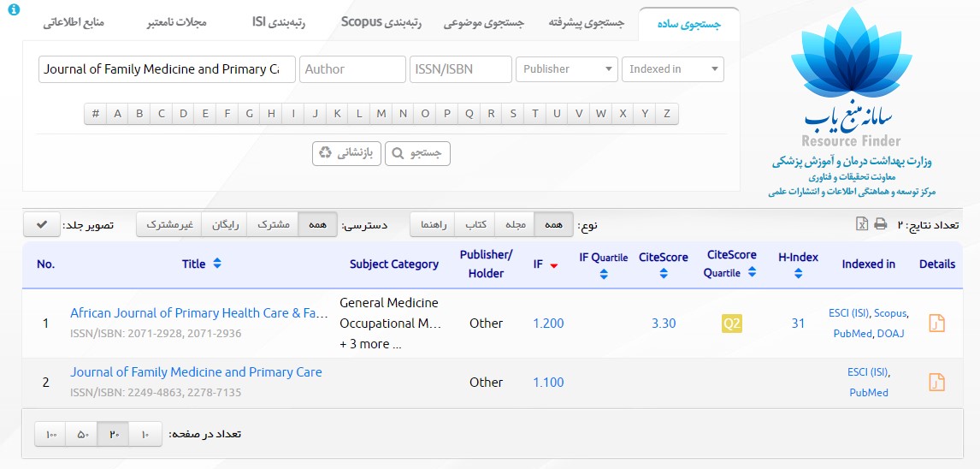
Task: Select the رایگان (free) access filter
Action: [x=226, y=224]
